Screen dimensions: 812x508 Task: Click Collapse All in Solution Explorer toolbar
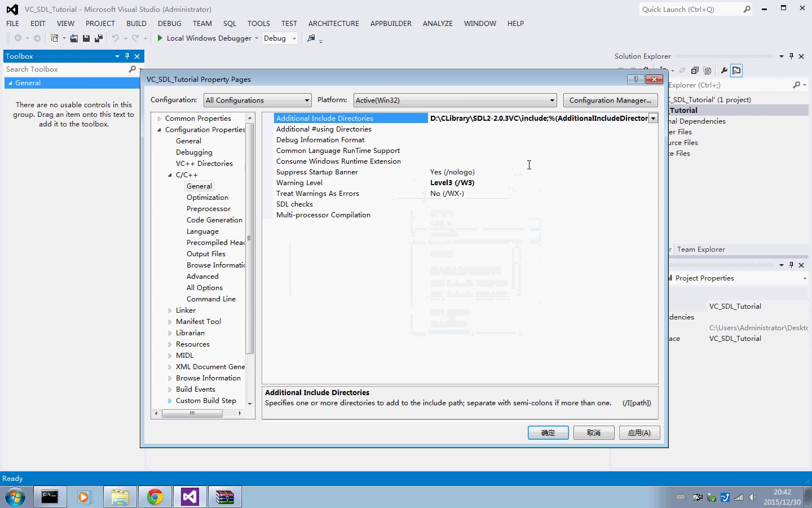point(695,71)
